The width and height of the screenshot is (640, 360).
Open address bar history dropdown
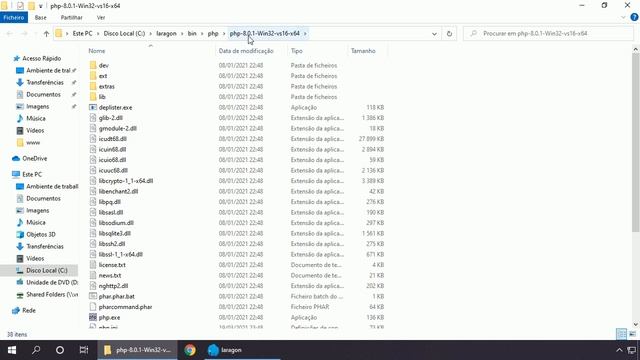click(x=434, y=33)
